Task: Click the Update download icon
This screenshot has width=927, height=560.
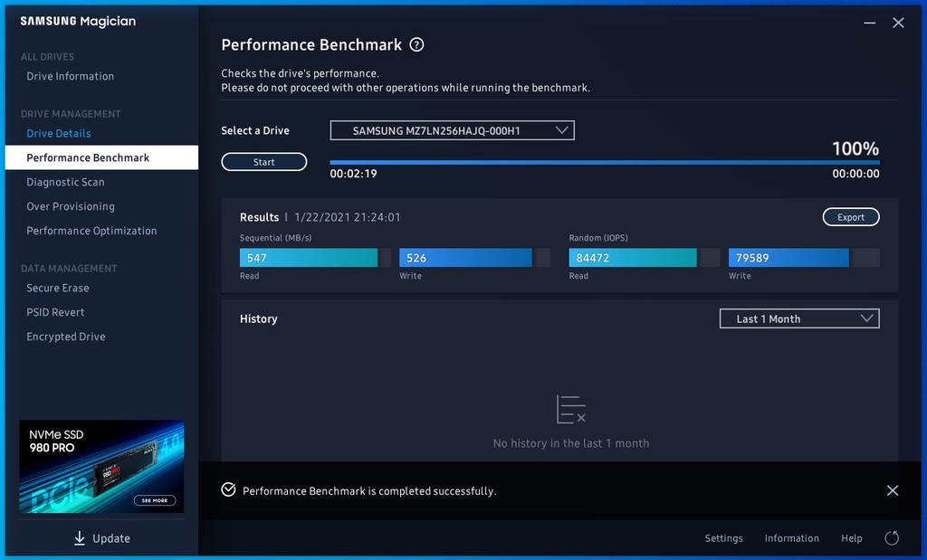Action: coord(80,538)
